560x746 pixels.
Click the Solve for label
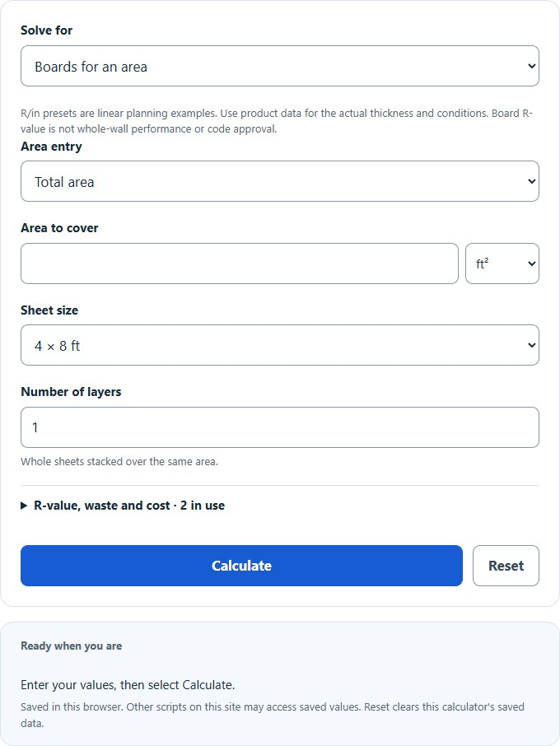click(46, 30)
